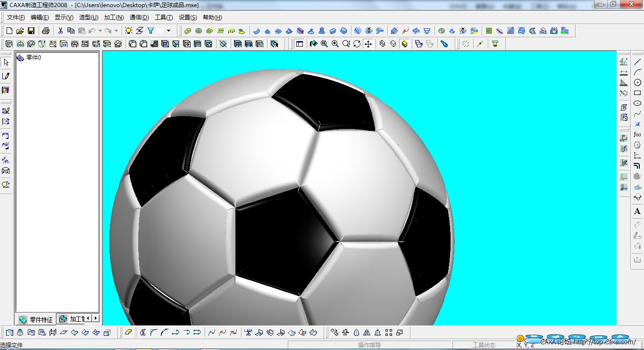Click the 操作指导 status bar field
This screenshot has width=644, height=350.
pos(369,345)
